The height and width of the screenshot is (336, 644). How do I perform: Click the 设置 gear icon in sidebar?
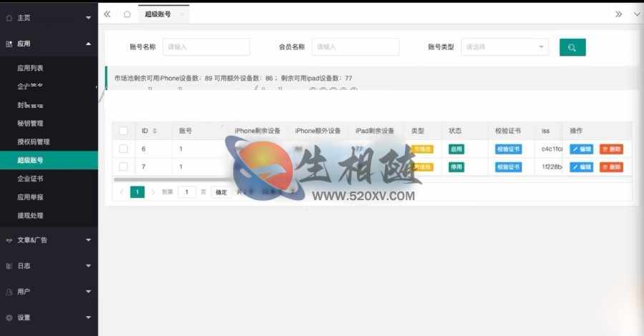9,318
